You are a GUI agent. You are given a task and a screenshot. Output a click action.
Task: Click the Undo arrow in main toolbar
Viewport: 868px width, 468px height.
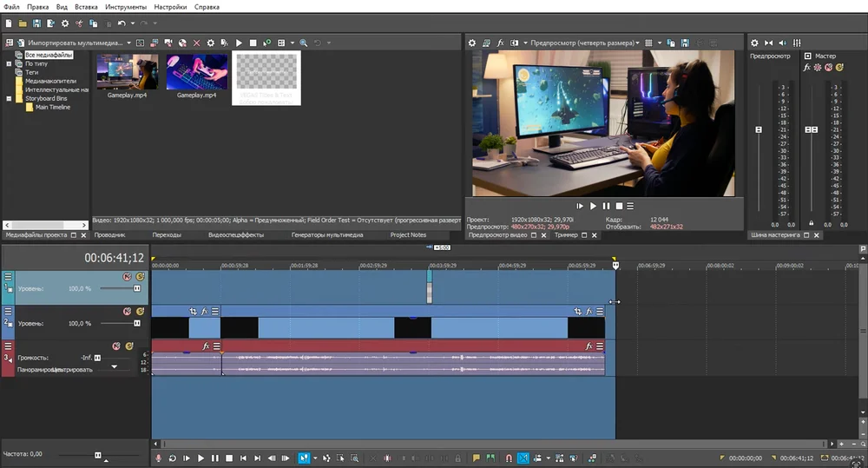122,23
